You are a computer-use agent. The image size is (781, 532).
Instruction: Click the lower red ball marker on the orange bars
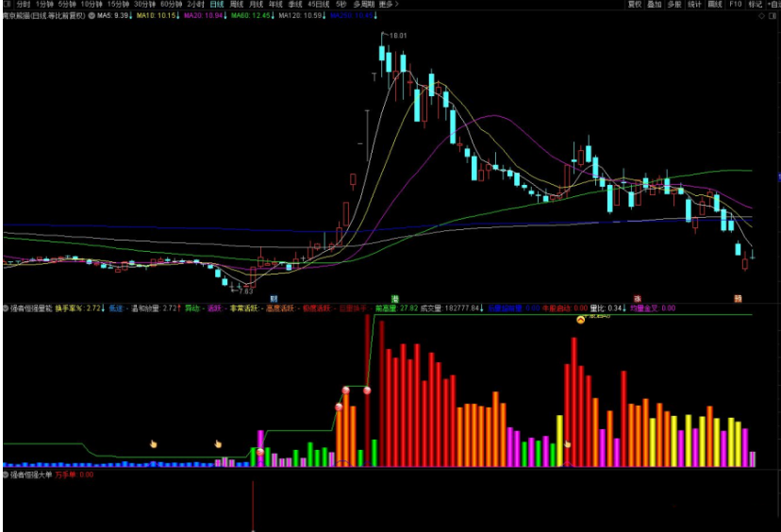[x=339, y=407]
